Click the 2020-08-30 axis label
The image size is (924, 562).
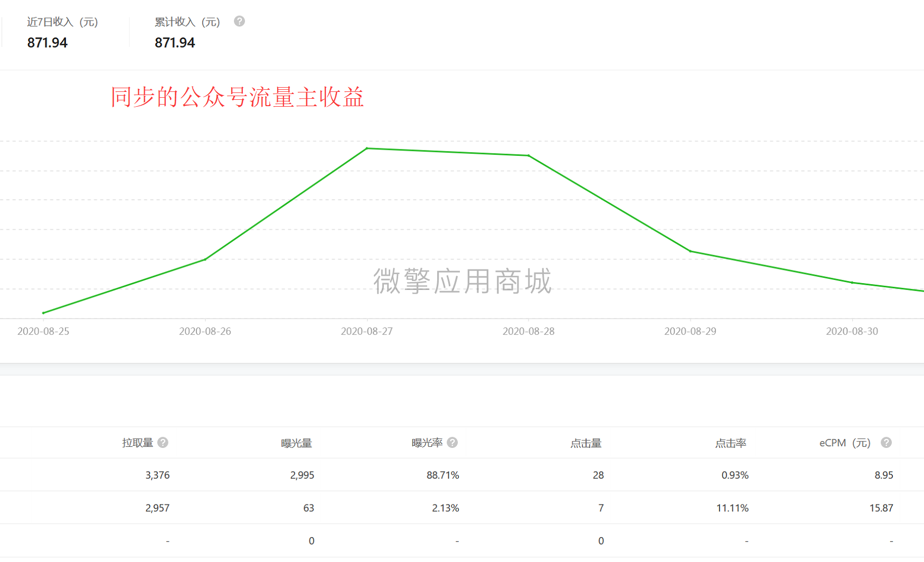(852, 331)
